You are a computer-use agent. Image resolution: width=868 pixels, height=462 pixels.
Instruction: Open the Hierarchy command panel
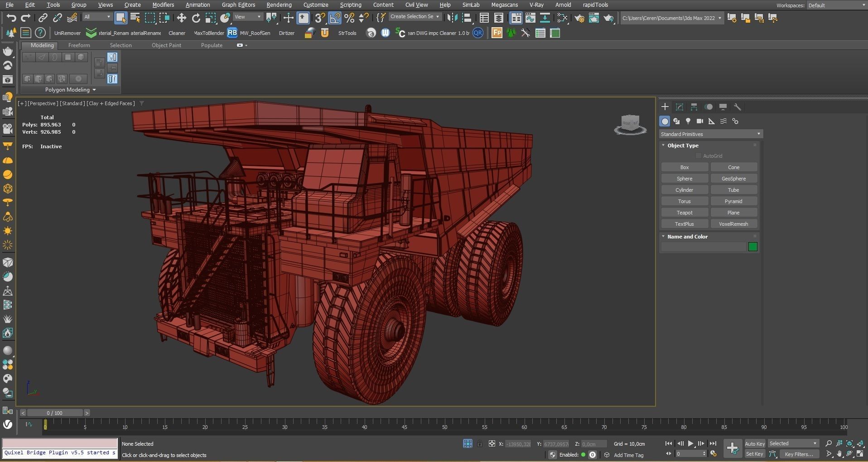(694, 107)
